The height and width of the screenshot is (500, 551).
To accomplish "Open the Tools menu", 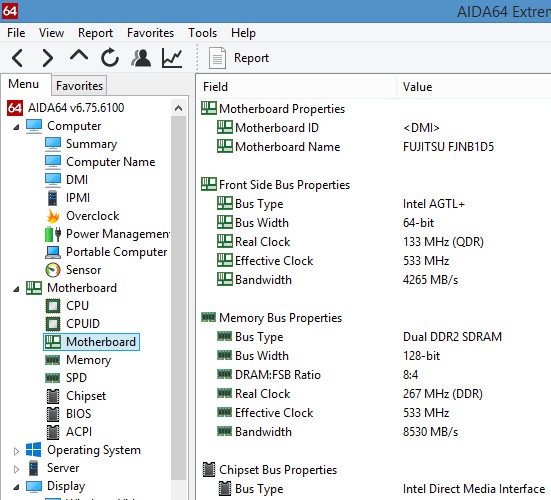I will (202, 33).
